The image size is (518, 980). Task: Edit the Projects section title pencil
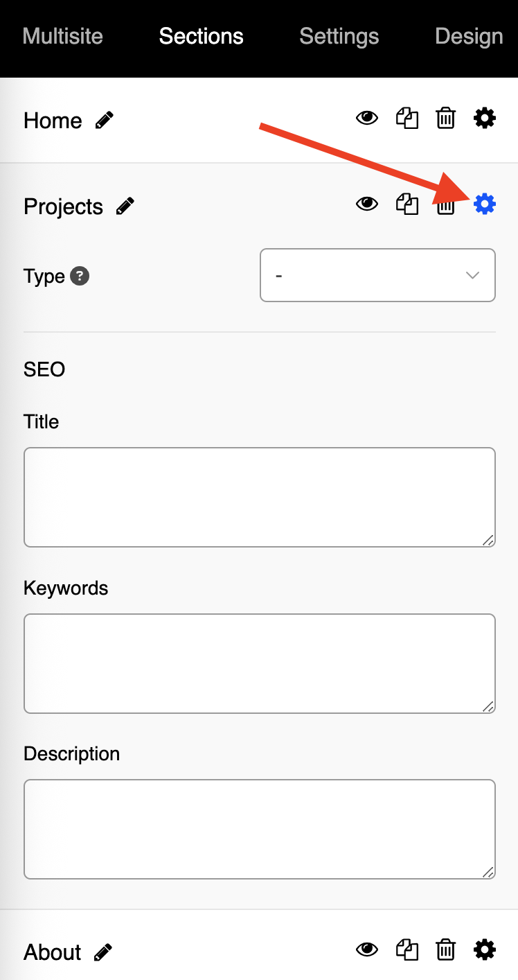(x=125, y=207)
